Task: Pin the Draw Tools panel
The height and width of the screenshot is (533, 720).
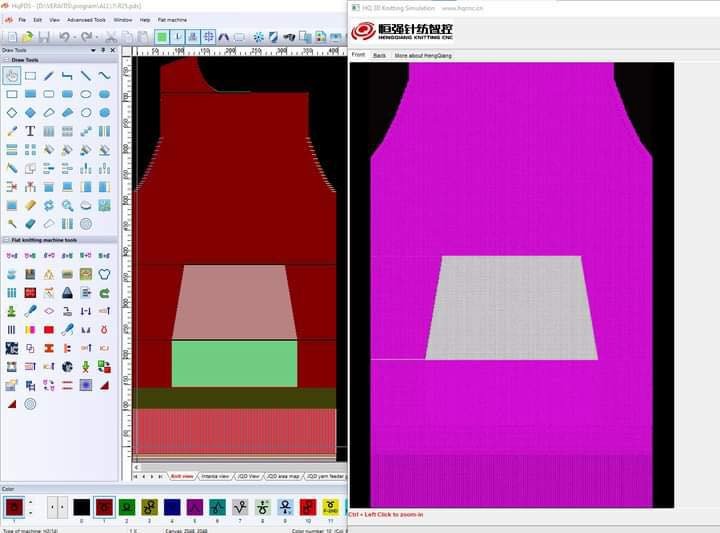Action: click(x=101, y=50)
